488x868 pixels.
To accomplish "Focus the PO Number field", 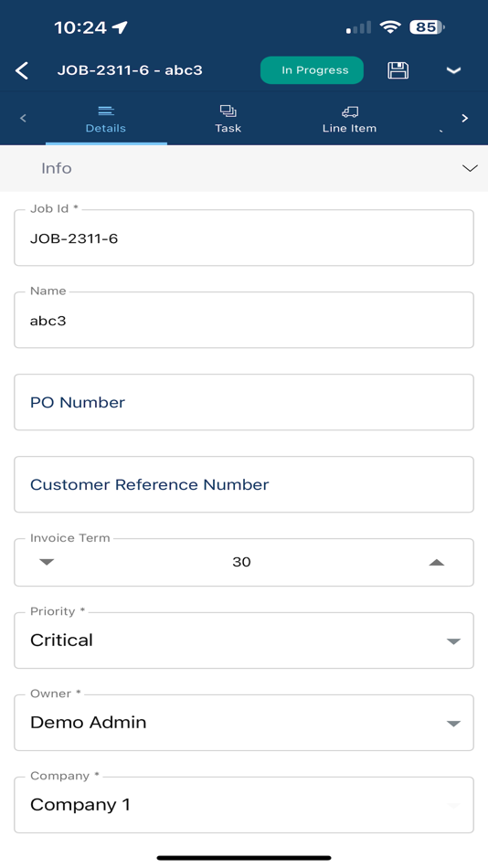I will tap(244, 402).
